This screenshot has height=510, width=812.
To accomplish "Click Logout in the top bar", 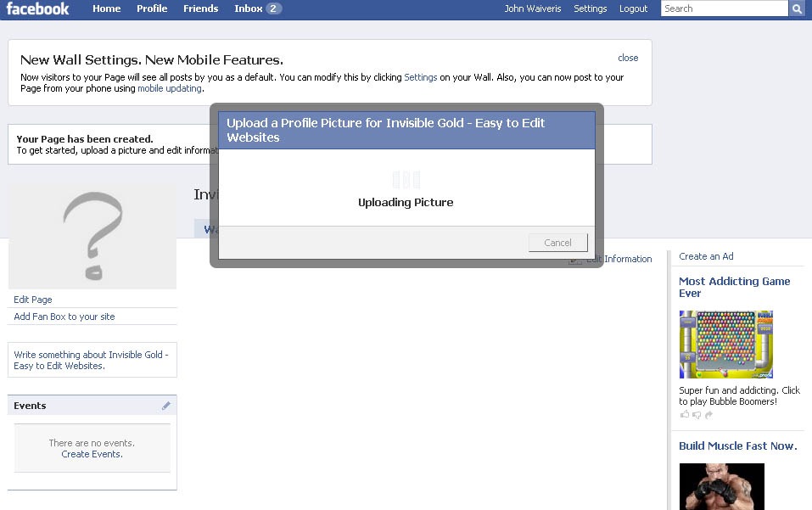I will 633,8.
